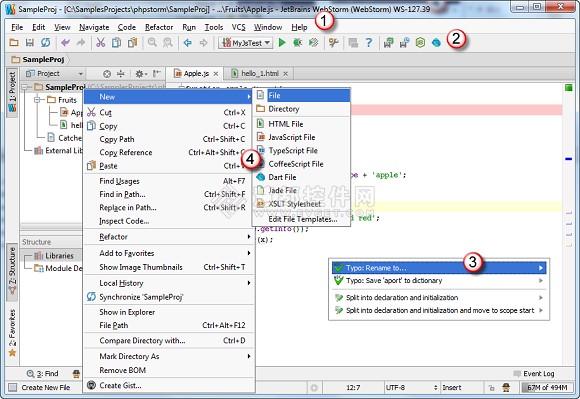The image size is (580, 399).
Task: Toggle the 2: Favorites side tab
Action: 12,332
